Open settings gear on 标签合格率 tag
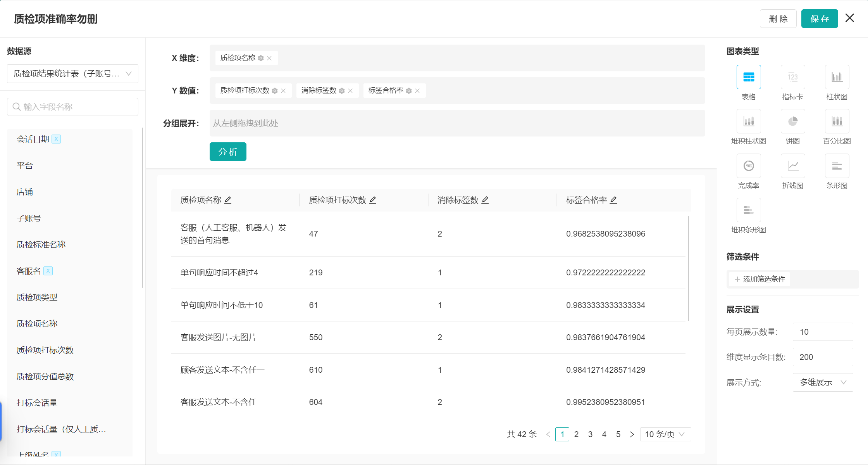The image size is (868, 465). point(409,91)
